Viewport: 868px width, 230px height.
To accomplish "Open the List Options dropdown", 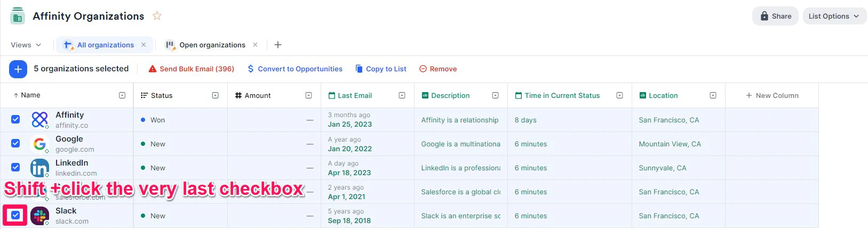I will [x=834, y=16].
